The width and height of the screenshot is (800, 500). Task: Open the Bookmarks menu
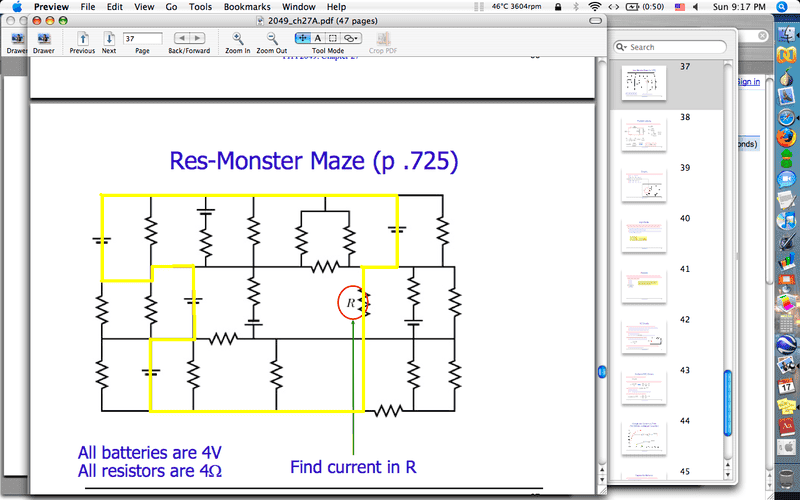[247, 7]
